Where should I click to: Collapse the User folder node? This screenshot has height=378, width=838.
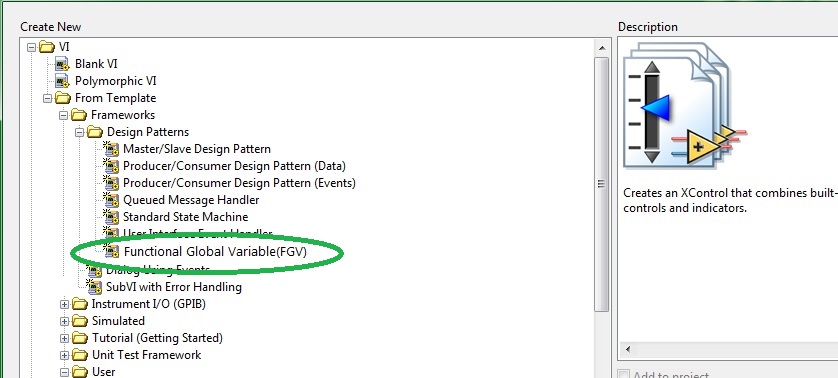point(64,372)
